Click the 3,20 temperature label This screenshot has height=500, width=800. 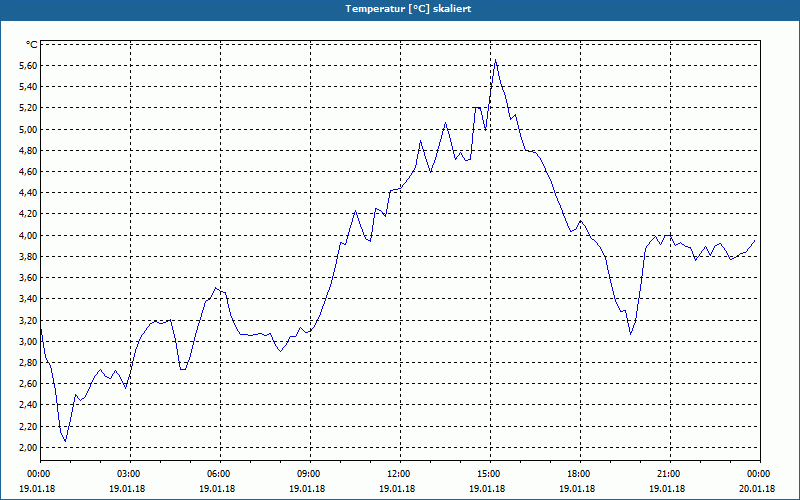[x=29, y=320]
